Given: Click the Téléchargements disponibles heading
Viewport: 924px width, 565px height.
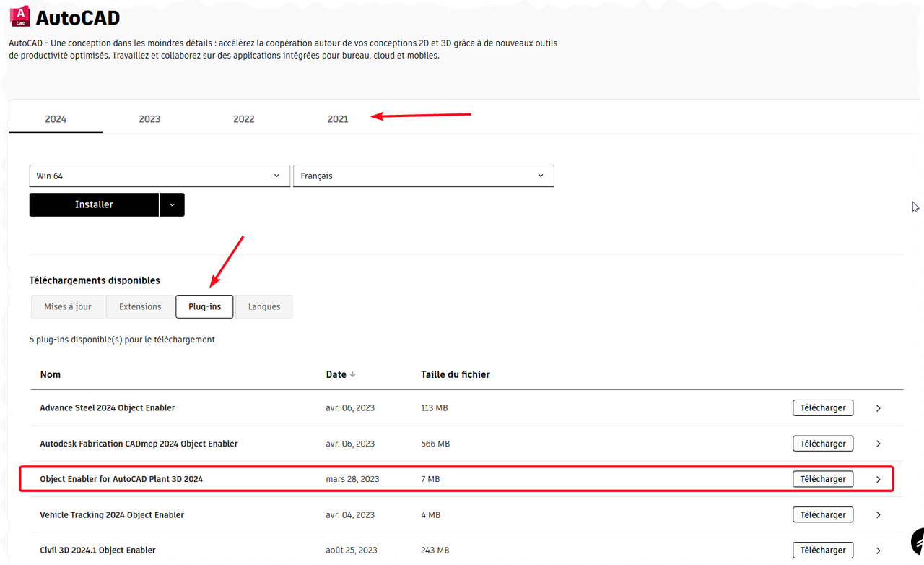Looking at the screenshot, I should [95, 280].
